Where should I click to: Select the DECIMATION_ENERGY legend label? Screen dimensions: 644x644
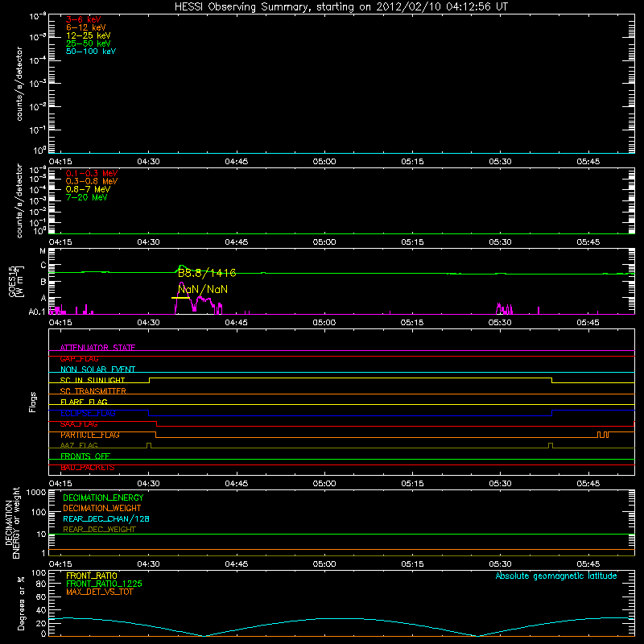tap(103, 497)
